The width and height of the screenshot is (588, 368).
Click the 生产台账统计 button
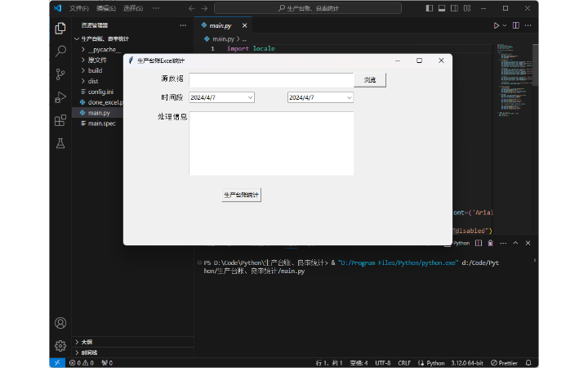click(x=241, y=195)
